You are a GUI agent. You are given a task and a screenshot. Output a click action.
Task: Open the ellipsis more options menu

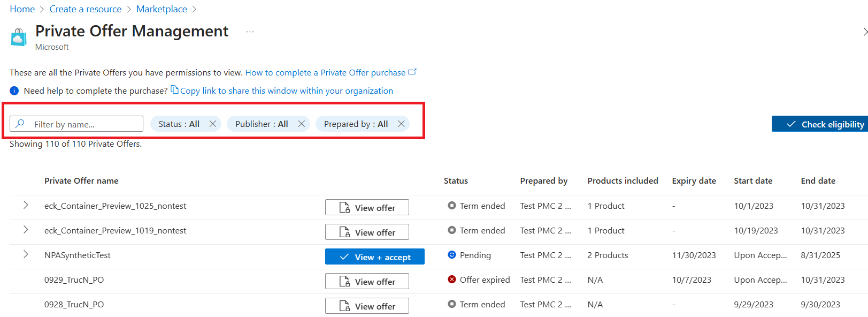(x=250, y=32)
